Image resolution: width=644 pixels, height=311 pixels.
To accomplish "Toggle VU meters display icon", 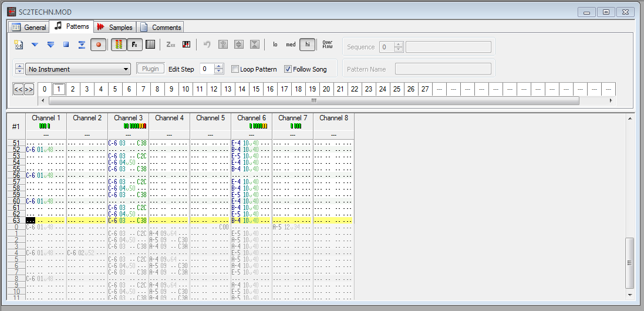I will click(119, 45).
